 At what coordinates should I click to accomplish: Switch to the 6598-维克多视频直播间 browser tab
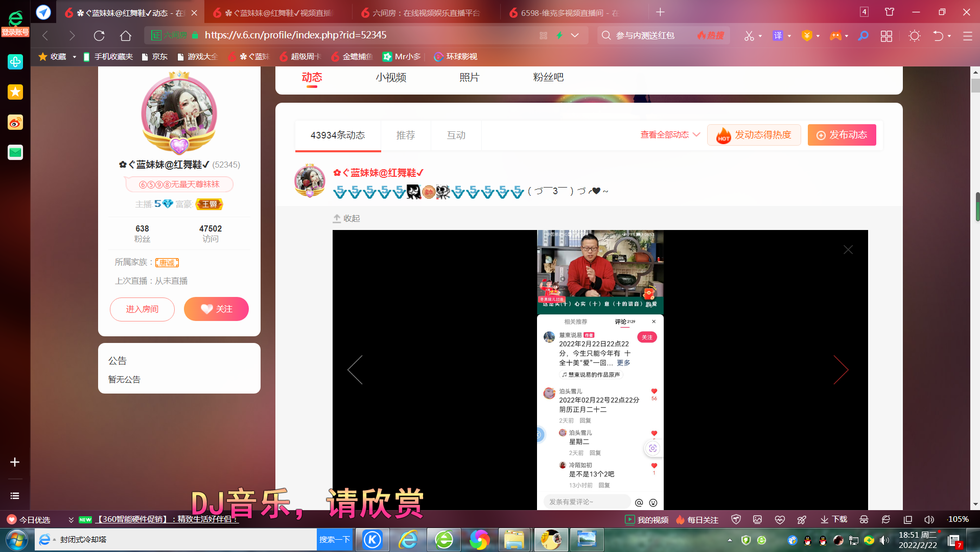(570, 13)
